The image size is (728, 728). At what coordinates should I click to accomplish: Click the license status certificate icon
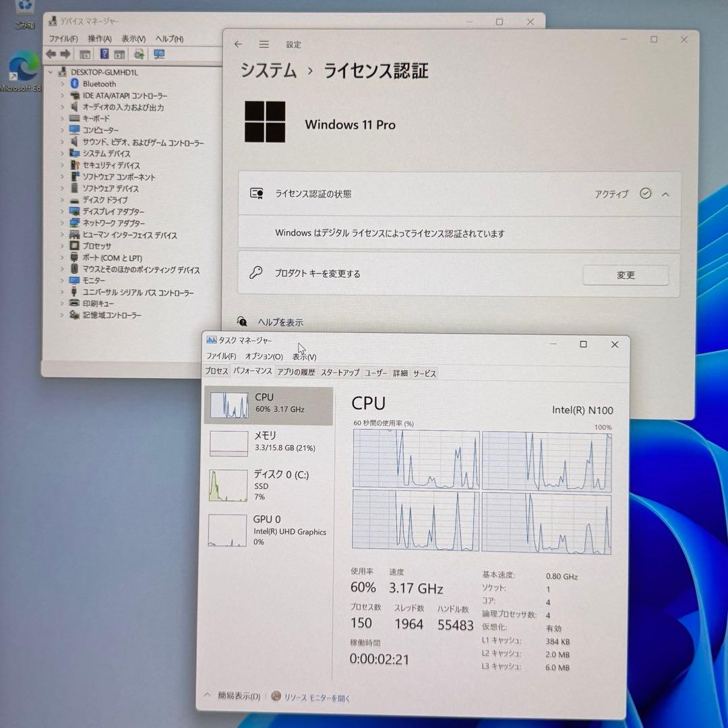coord(257,193)
